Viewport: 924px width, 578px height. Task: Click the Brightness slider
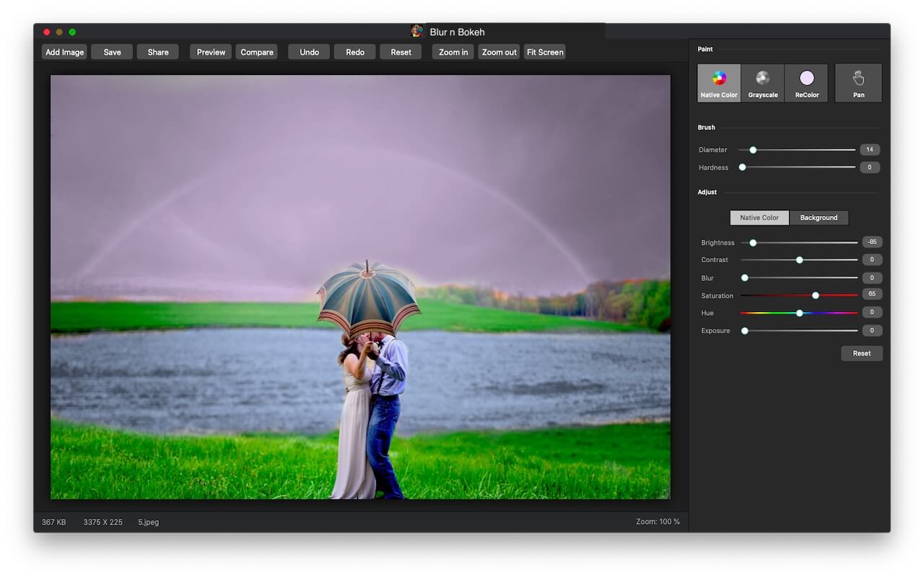click(800, 243)
